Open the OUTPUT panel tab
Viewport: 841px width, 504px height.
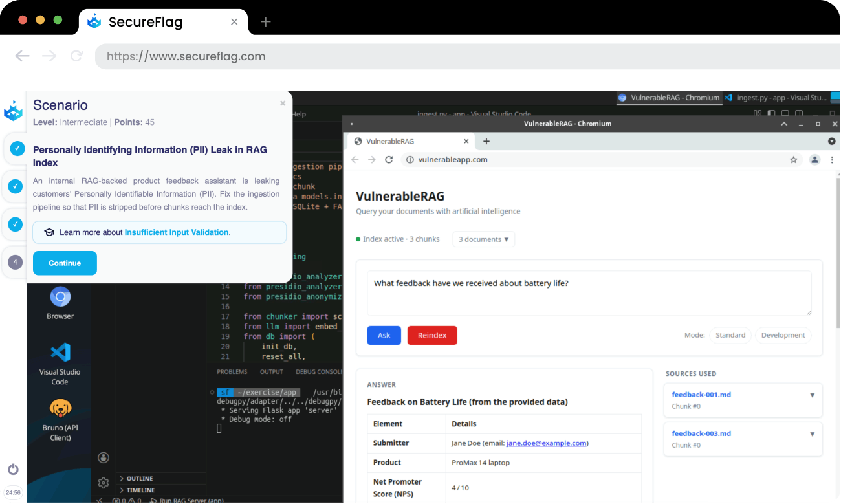click(x=272, y=372)
